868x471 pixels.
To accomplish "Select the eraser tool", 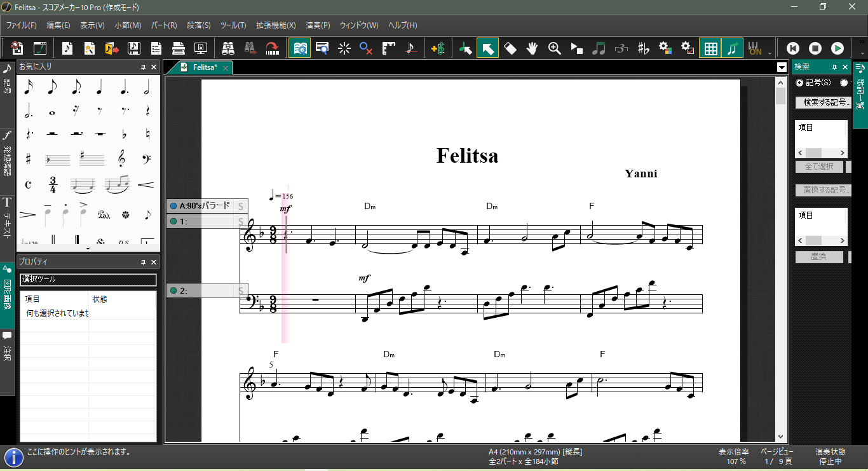I will coord(510,48).
